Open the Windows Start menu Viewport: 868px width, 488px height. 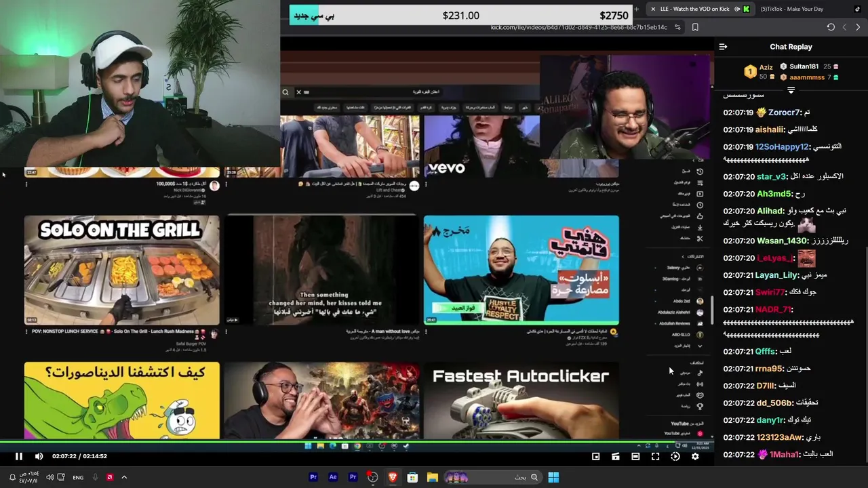tap(553, 477)
